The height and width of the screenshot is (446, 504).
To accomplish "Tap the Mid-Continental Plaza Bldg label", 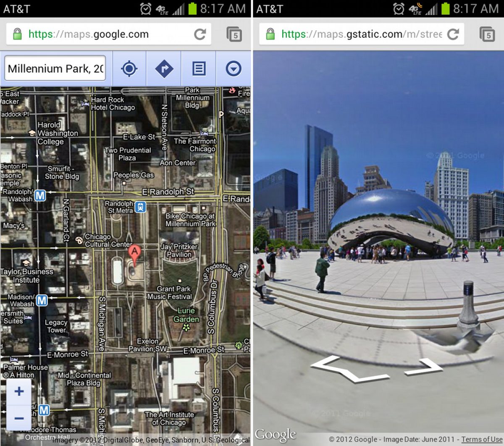I will (x=84, y=379).
